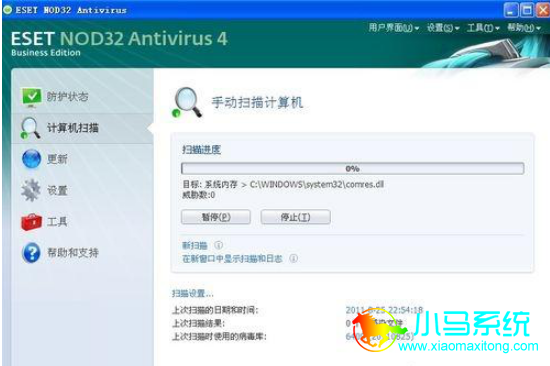Click the 上次扫描结果 label
Screen dimensions: 550x366
tap(198, 323)
